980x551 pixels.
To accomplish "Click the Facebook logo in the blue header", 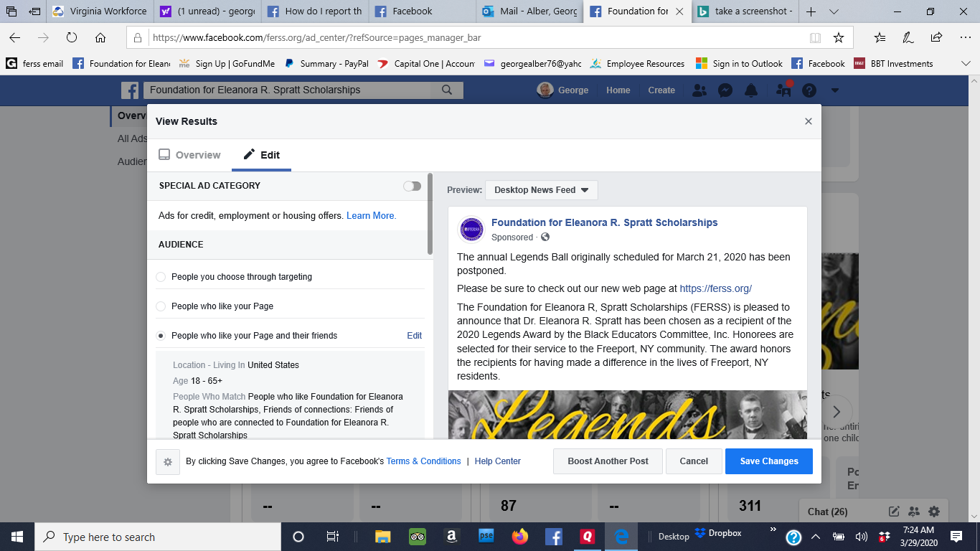I will (x=130, y=90).
